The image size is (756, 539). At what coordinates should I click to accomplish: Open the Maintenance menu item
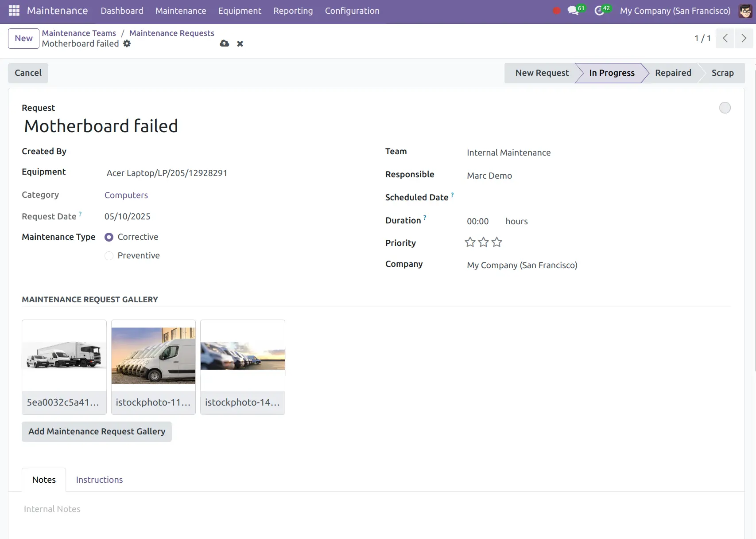click(181, 11)
